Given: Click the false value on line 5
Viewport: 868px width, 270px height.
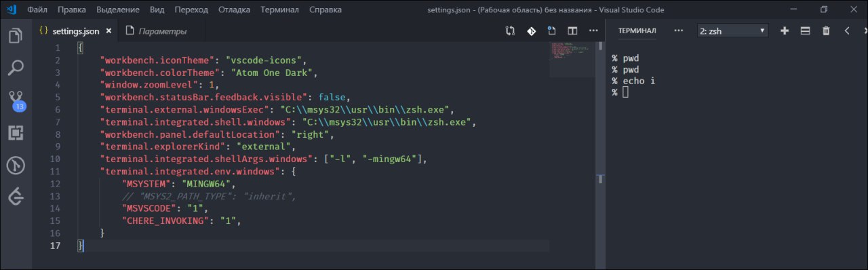Looking at the screenshot, I should (332, 97).
